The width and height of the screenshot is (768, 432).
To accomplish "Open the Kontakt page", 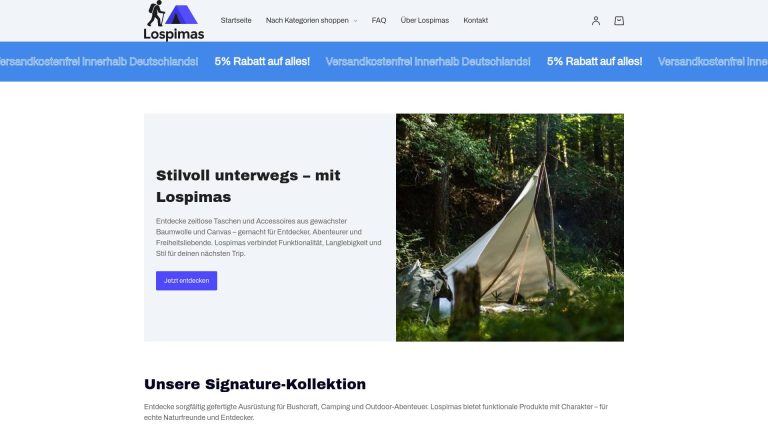I will pyautogui.click(x=476, y=21).
